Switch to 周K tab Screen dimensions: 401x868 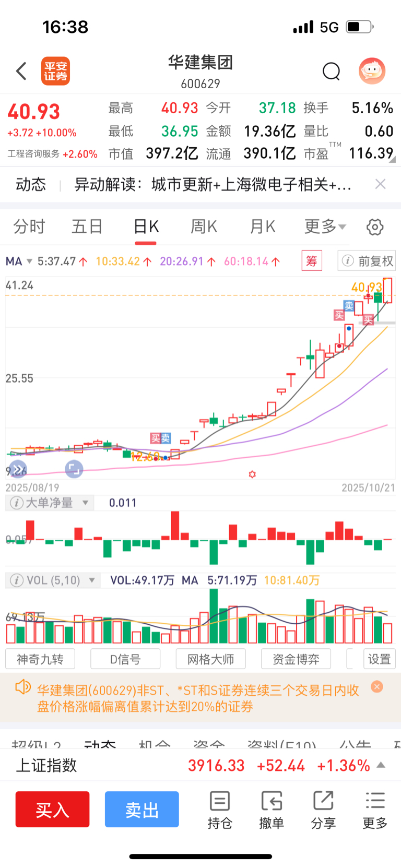[x=204, y=227]
